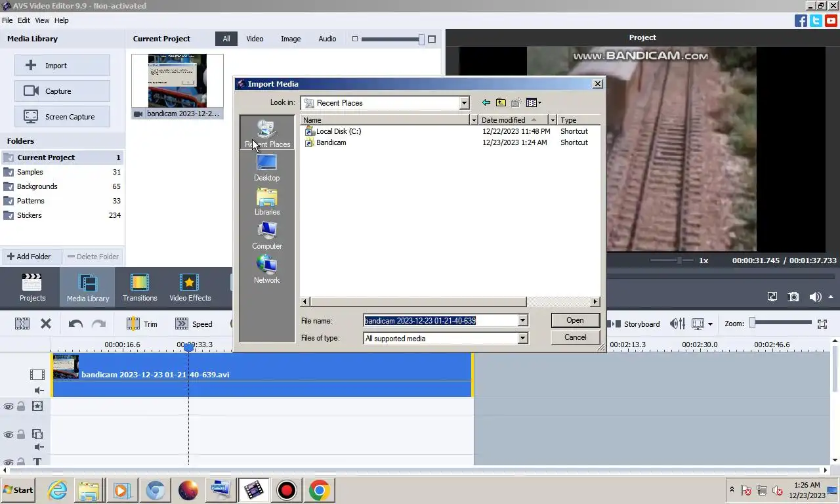
Task: Open the View Menu dropdown in dialog
Action: click(x=534, y=102)
